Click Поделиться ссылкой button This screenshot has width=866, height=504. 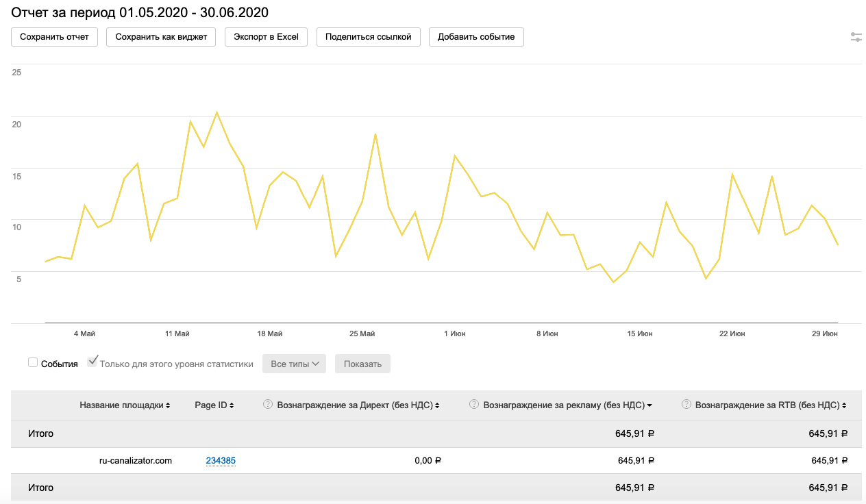pyautogui.click(x=369, y=37)
